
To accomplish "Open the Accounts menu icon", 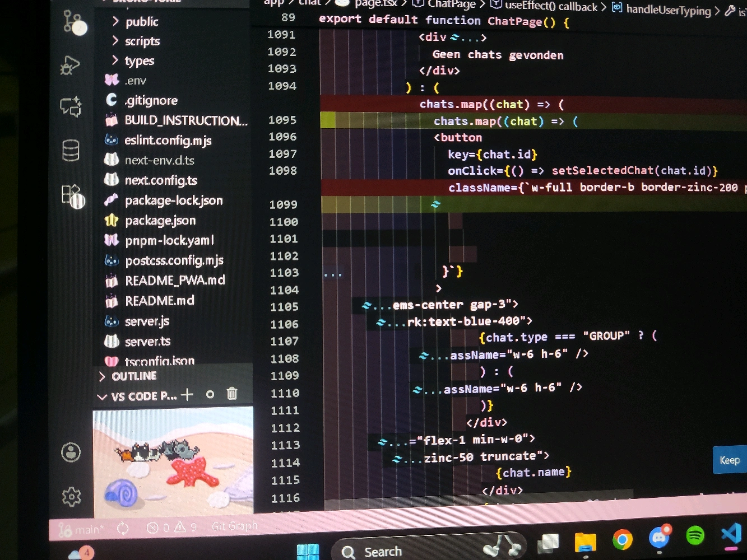I will click(71, 452).
